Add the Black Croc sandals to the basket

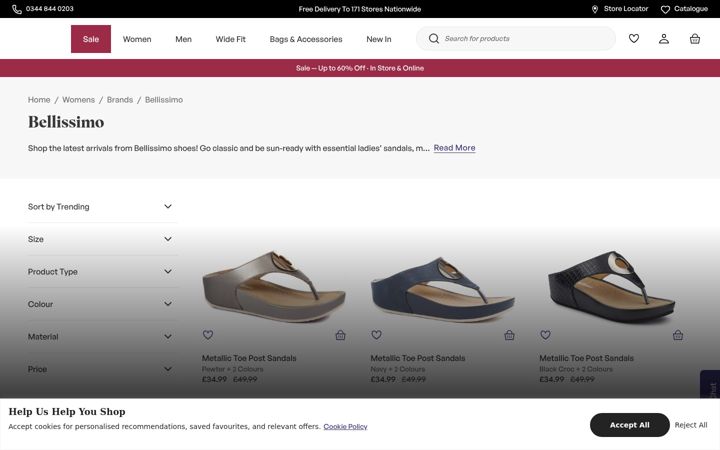pos(678,335)
